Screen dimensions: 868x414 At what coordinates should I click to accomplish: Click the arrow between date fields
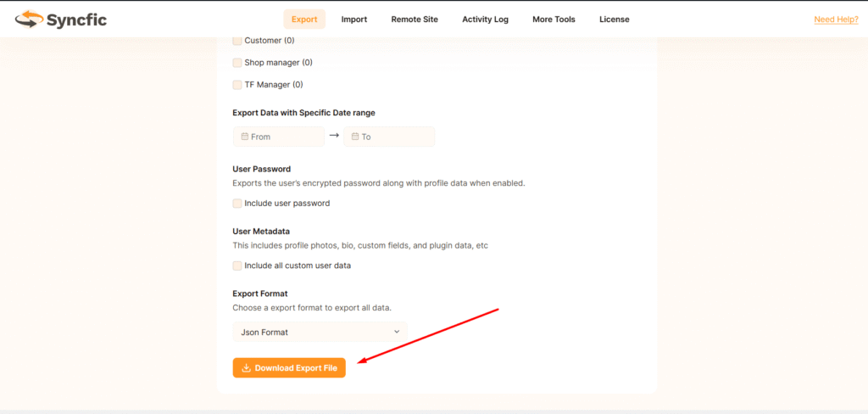[x=334, y=136]
